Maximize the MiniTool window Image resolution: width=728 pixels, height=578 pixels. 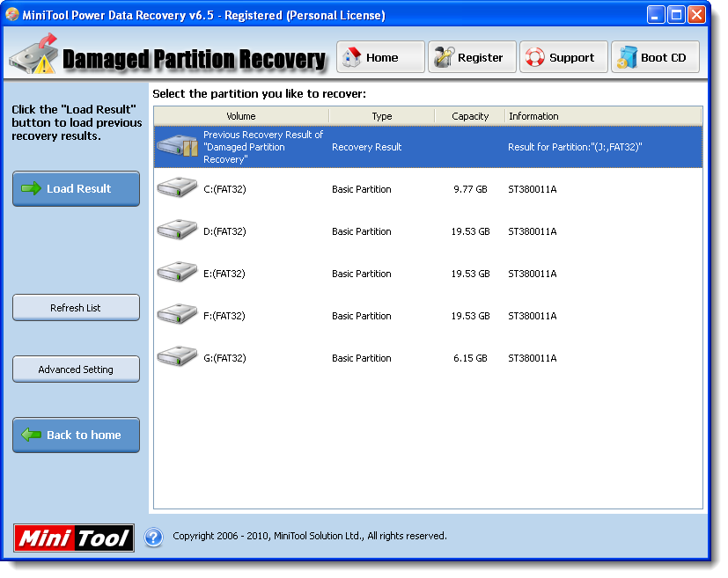(x=676, y=15)
